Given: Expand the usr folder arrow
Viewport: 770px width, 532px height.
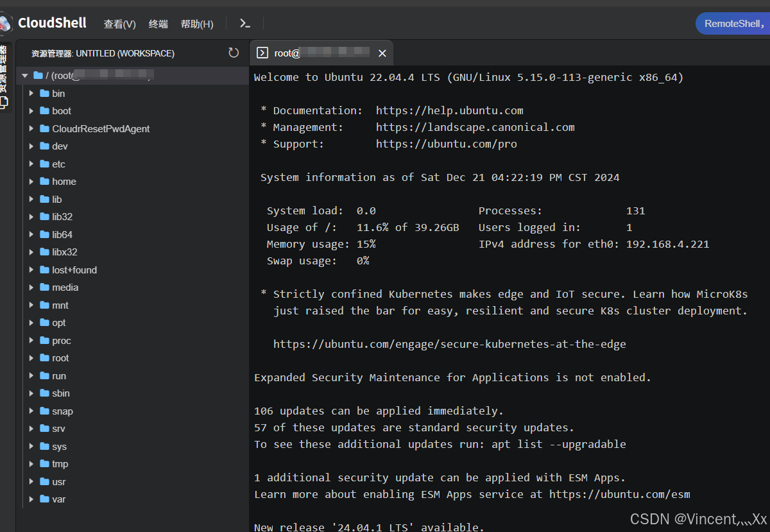Looking at the screenshot, I should pyautogui.click(x=31, y=482).
